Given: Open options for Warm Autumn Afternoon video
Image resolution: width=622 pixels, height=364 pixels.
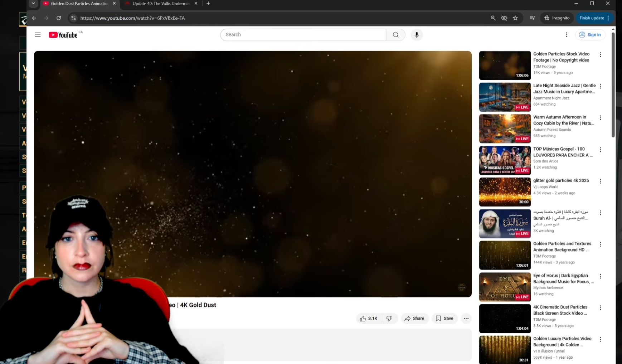Looking at the screenshot, I should [601, 118].
